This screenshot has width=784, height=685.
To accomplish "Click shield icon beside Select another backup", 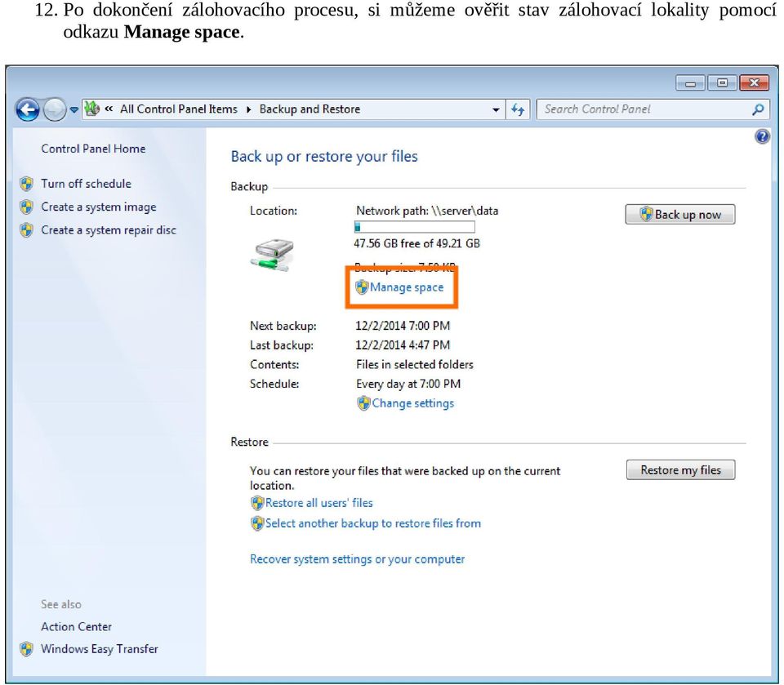I will pos(257,523).
